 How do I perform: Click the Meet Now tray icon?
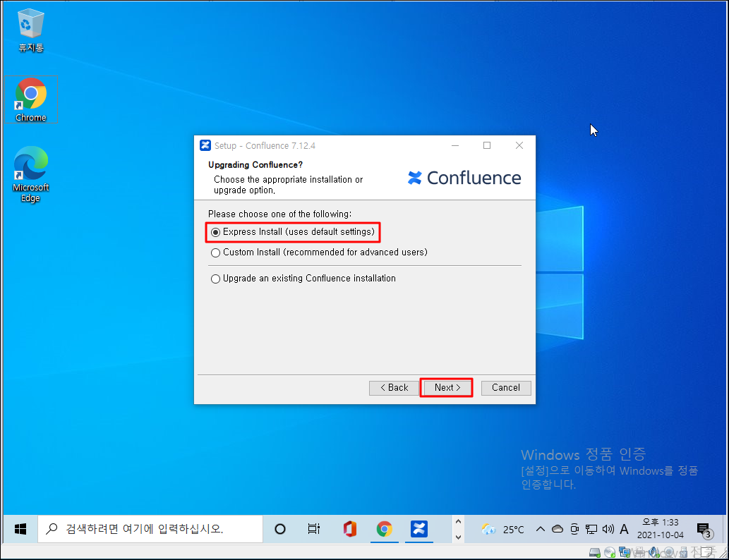(x=574, y=529)
